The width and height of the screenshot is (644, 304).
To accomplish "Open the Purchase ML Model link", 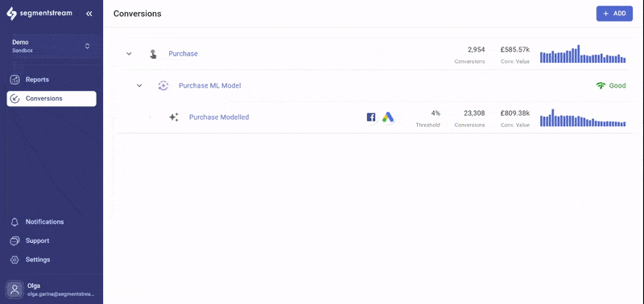I will [210, 86].
